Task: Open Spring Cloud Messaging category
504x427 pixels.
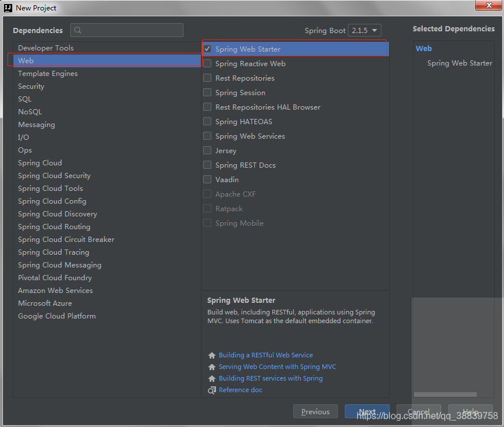Action: point(107,265)
